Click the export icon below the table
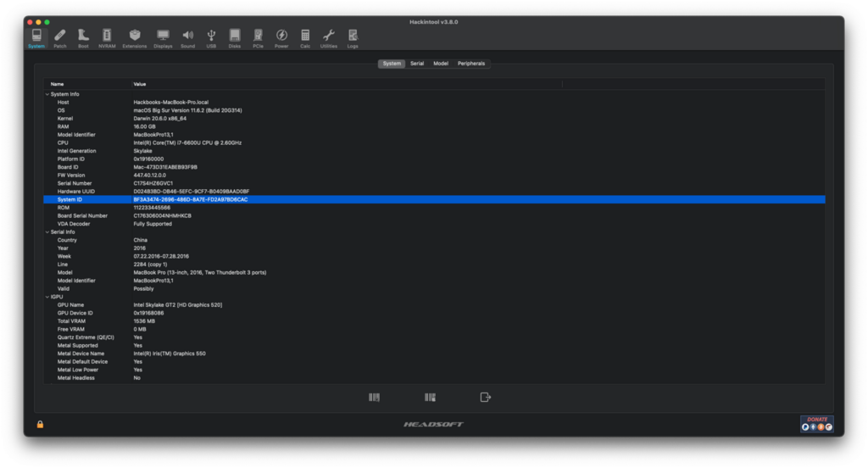868x468 pixels. coord(486,397)
